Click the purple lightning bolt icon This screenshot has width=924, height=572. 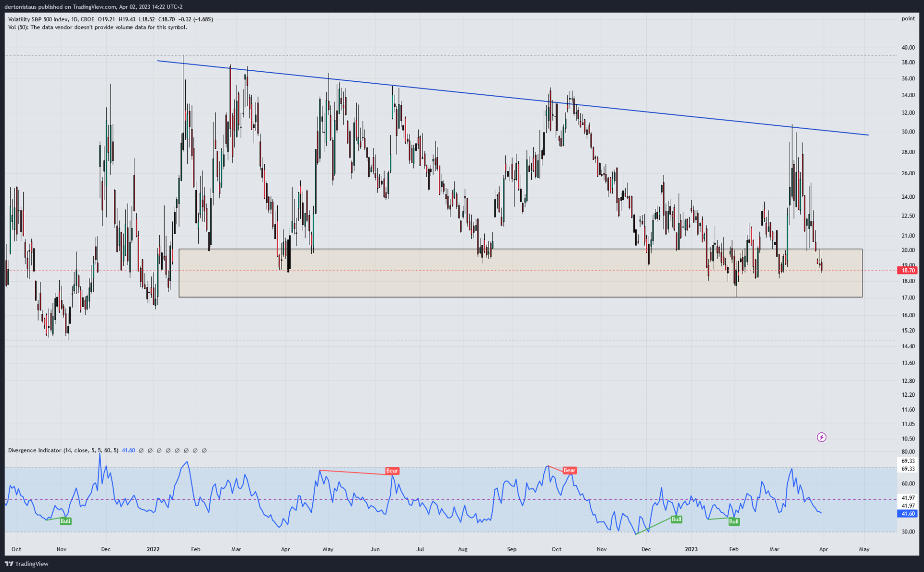point(821,437)
